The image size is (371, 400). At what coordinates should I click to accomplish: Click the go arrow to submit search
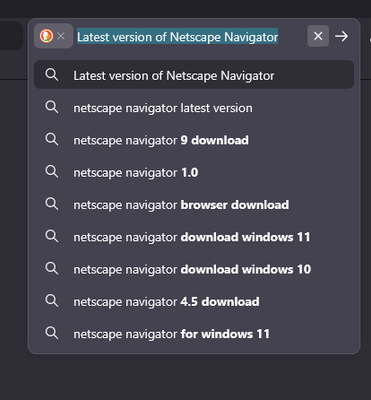pyautogui.click(x=341, y=36)
